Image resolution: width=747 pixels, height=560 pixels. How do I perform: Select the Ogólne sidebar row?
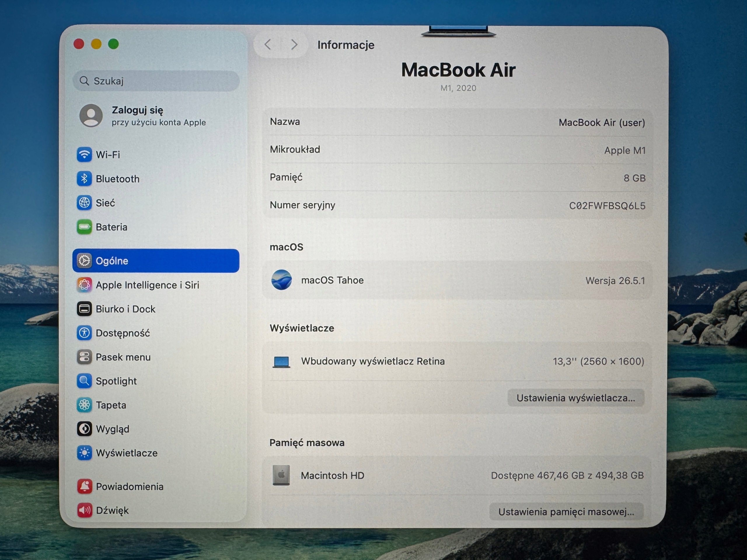click(x=156, y=260)
